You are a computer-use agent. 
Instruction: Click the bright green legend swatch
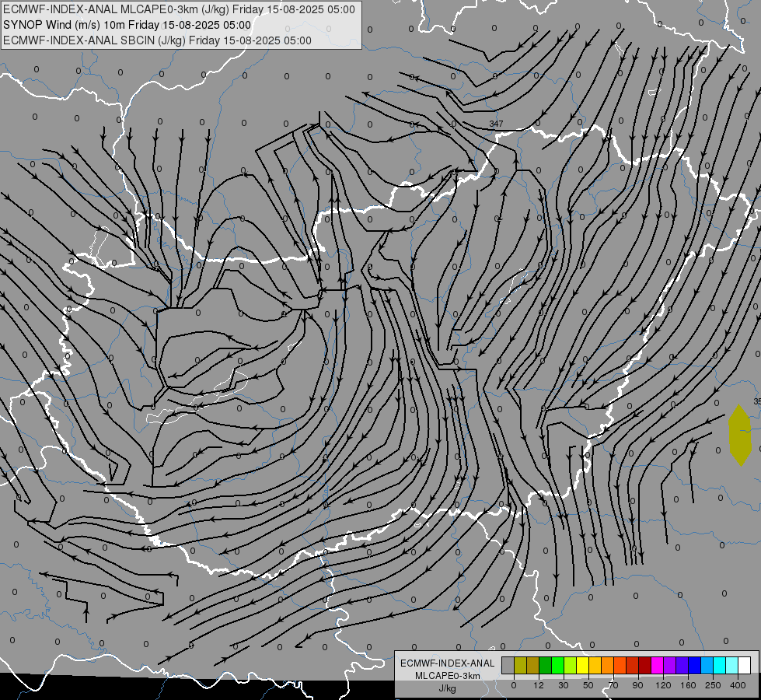coord(557,665)
